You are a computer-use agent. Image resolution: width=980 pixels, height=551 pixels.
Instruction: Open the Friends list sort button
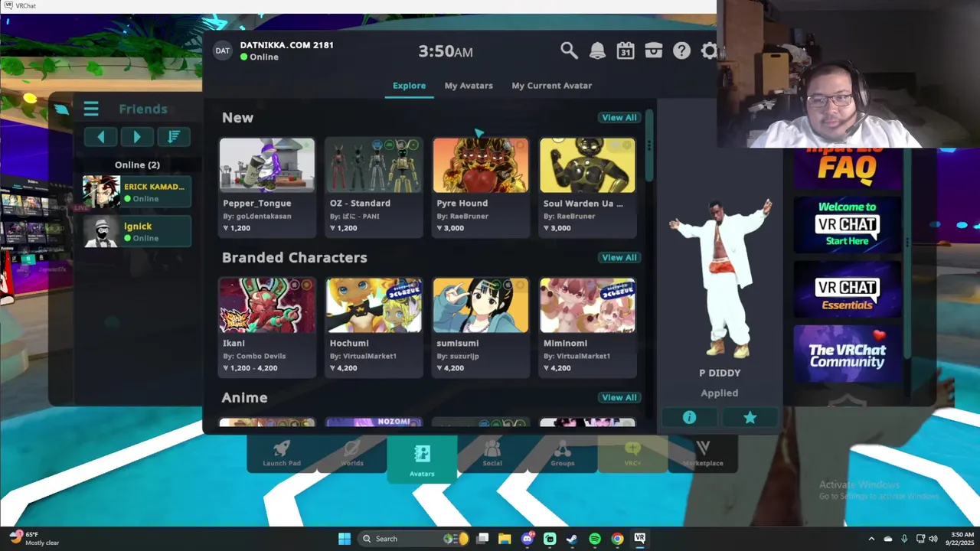pos(174,137)
